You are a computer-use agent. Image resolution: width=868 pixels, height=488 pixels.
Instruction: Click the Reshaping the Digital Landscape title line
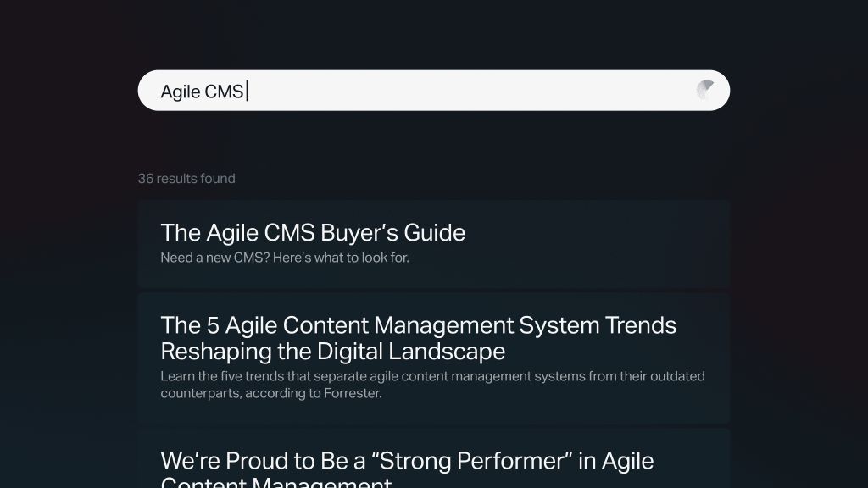pos(332,352)
